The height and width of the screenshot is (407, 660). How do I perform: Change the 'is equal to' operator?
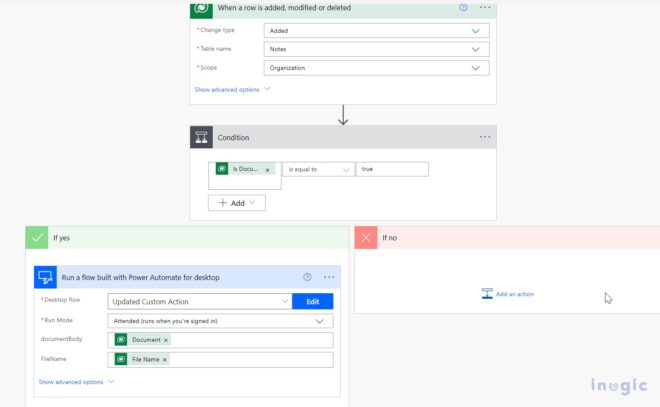(x=317, y=169)
